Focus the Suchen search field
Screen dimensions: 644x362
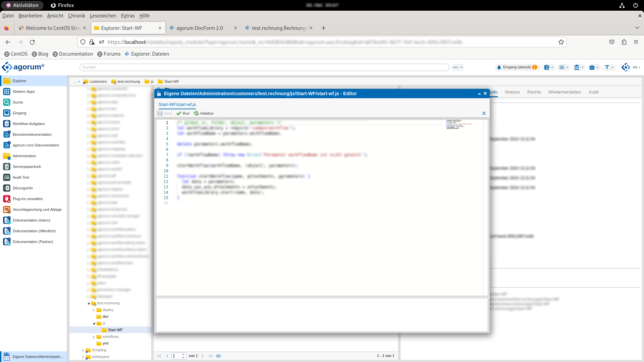(264, 67)
